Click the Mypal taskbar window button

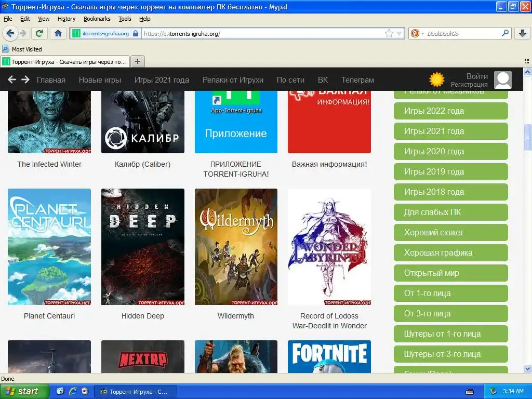tap(135, 392)
